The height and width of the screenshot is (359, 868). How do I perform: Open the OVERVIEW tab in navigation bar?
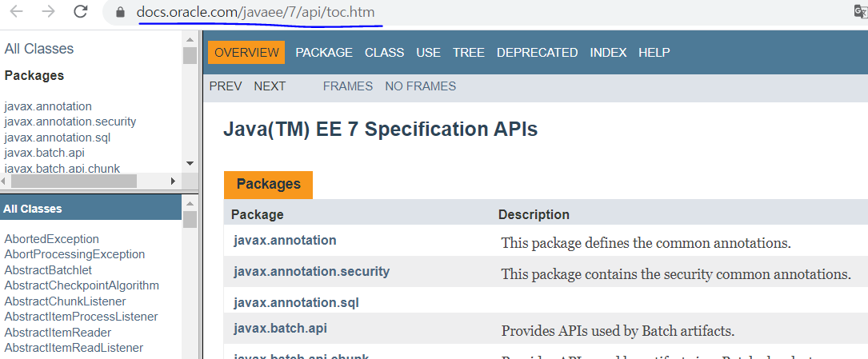(x=246, y=53)
